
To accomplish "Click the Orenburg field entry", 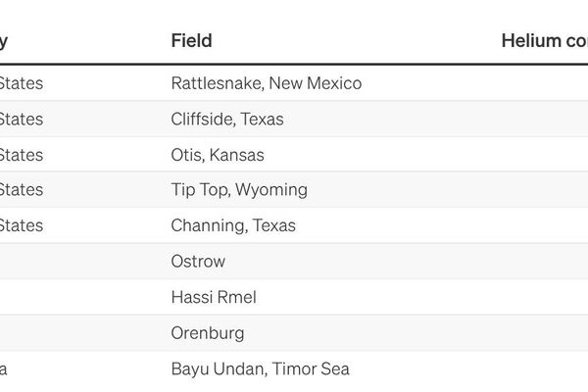I will (x=207, y=333).
